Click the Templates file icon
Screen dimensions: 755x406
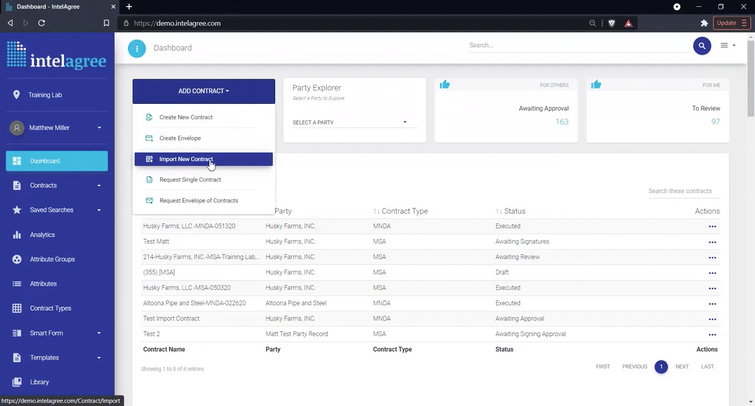(x=17, y=357)
